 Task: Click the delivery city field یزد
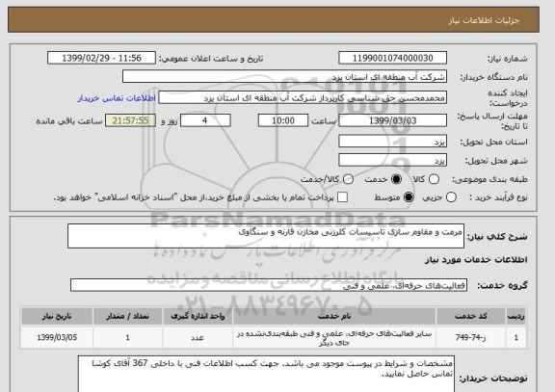(392, 160)
